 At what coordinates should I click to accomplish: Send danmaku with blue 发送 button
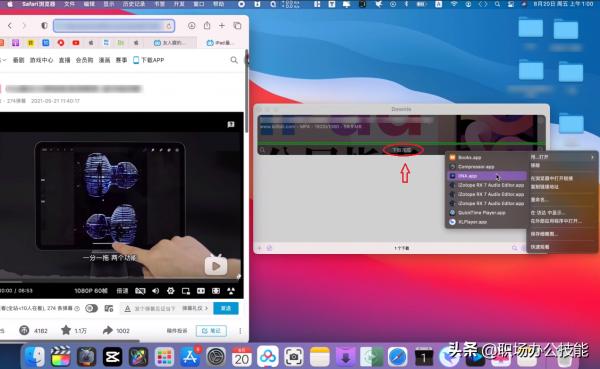226,308
